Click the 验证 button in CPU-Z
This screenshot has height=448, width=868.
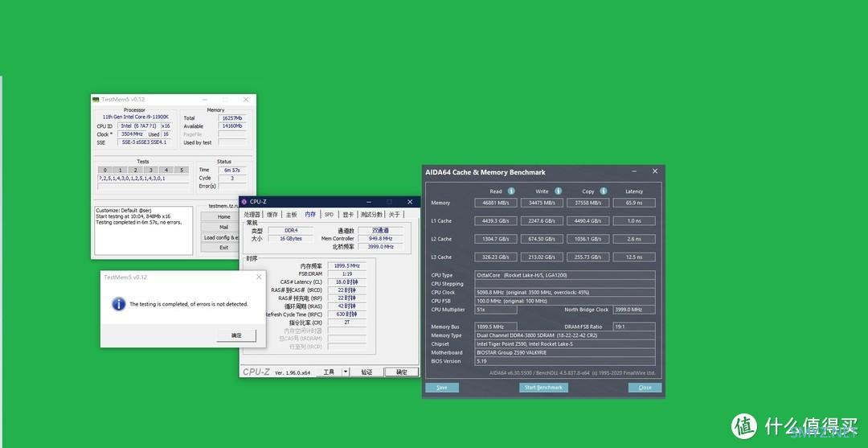[x=366, y=372]
